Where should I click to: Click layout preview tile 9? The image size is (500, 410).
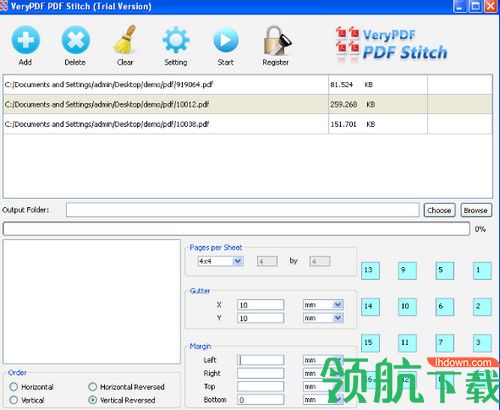click(x=407, y=271)
